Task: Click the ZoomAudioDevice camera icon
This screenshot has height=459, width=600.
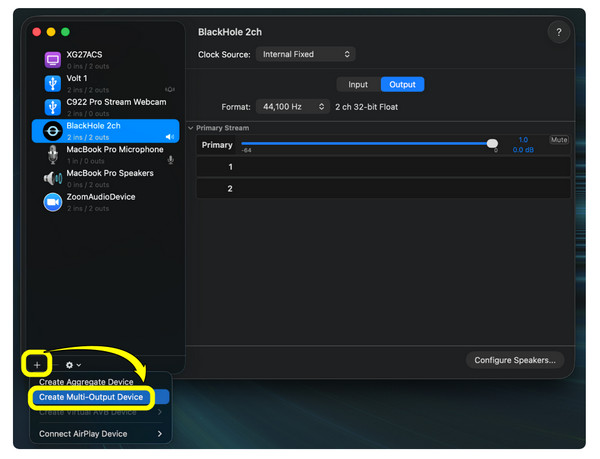Action: [x=53, y=202]
